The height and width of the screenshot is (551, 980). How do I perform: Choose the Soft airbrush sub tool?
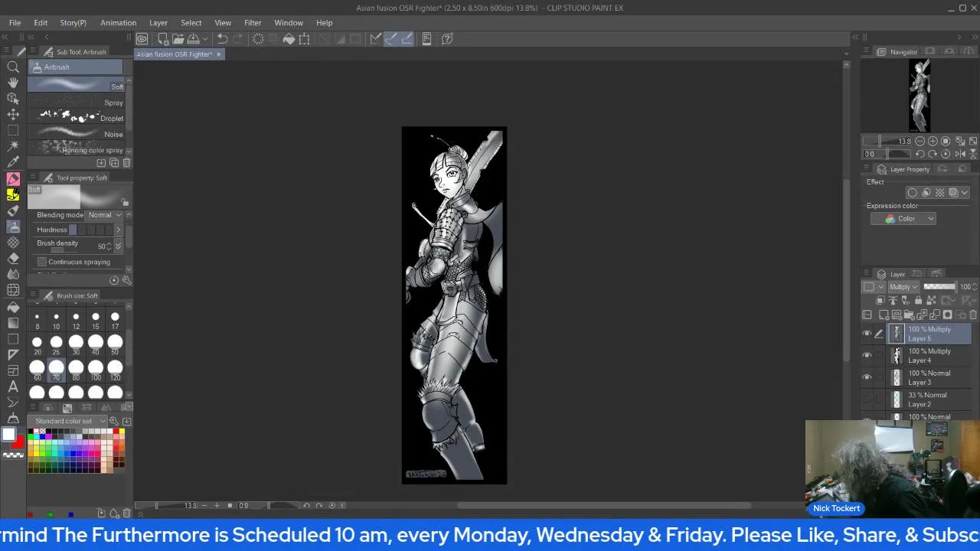click(x=77, y=83)
